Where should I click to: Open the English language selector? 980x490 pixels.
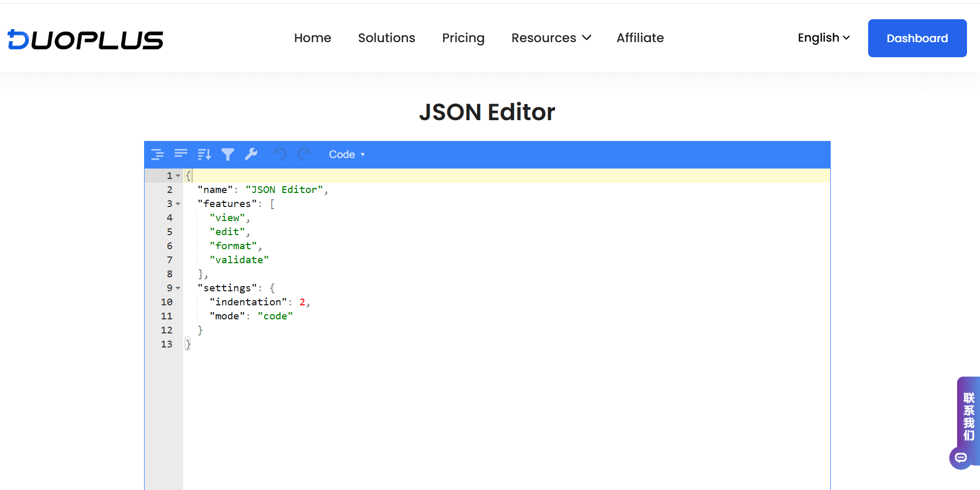(x=824, y=38)
